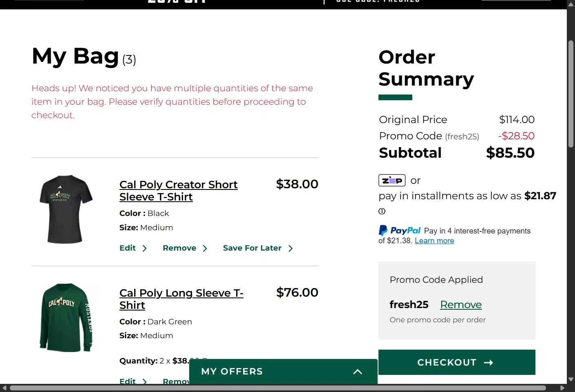Click the scroll right arrow
The image size is (575, 392).
pyautogui.click(x=562, y=388)
